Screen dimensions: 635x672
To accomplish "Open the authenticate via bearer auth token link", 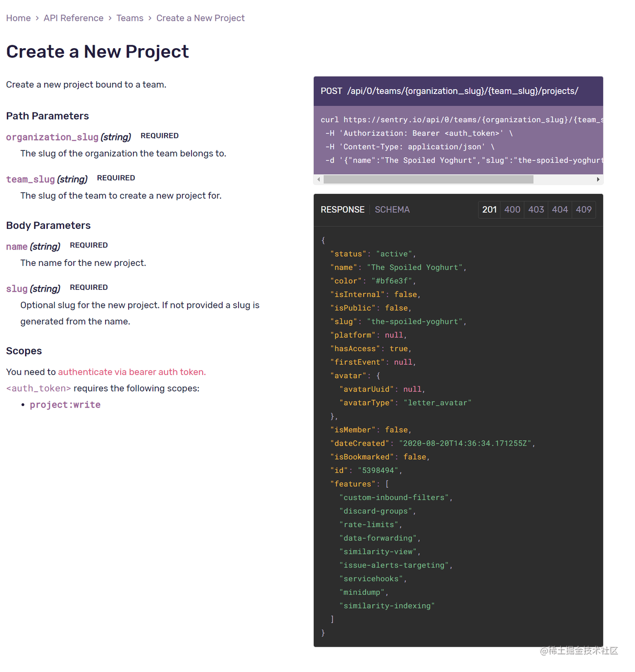I will point(132,372).
